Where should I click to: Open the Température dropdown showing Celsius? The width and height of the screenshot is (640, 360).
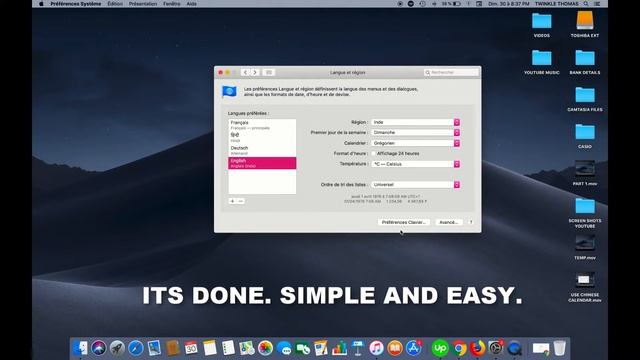tap(416, 164)
